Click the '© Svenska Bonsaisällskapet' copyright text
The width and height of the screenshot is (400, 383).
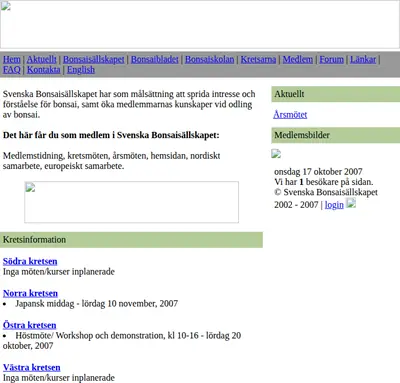[326, 192]
